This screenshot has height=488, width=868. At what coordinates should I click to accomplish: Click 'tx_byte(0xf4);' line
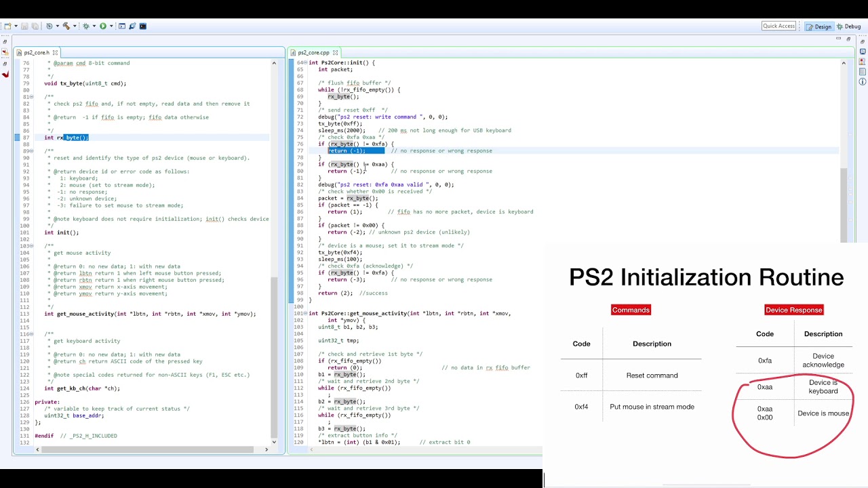coord(340,253)
